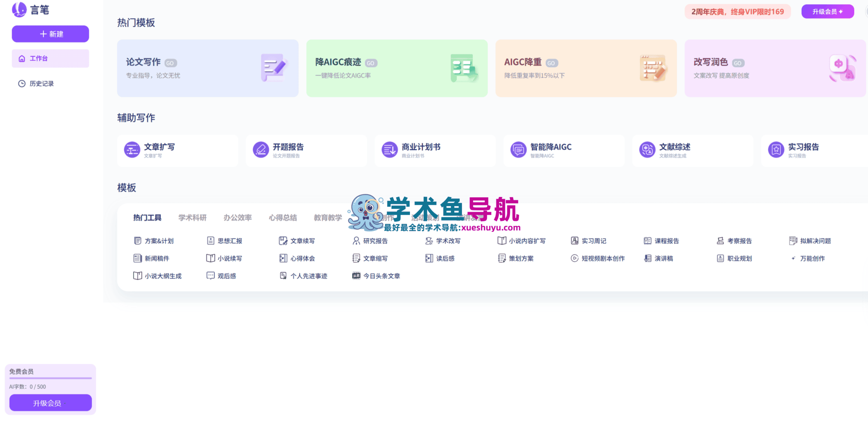Click the 学术改写 template icon
This screenshot has width=868, height=426.
click(429, 241)
